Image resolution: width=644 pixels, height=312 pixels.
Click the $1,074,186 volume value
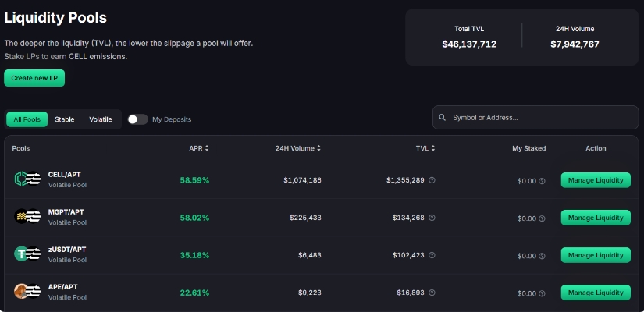tap(302, 180)
